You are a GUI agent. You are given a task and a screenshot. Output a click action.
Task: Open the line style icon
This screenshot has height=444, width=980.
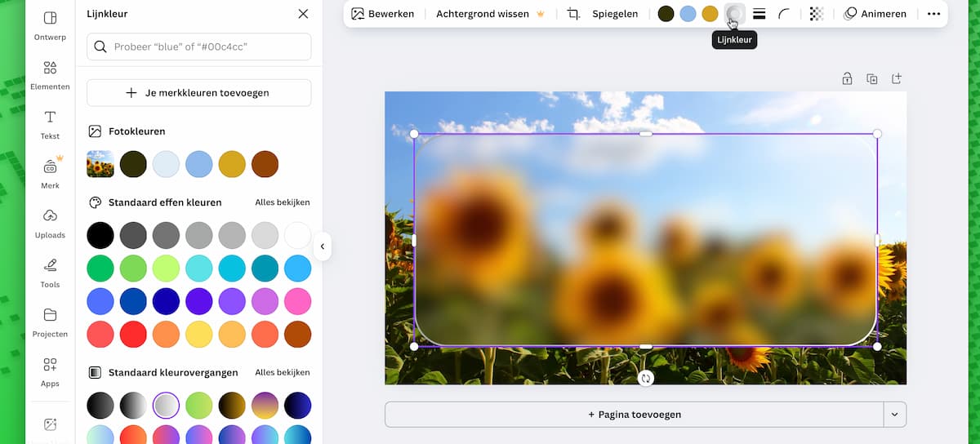point(759,14)
